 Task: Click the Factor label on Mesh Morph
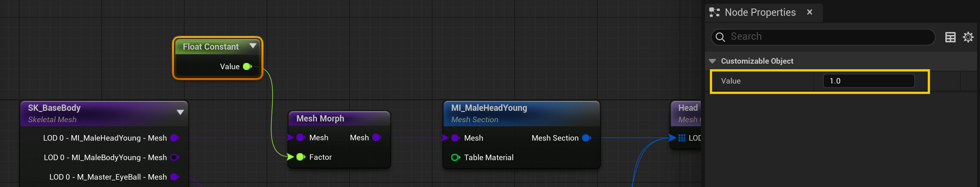[320, 157]
